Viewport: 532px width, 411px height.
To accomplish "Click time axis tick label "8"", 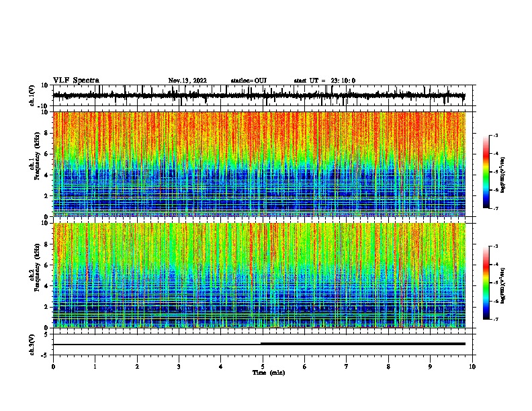I will tap(388, 367).
